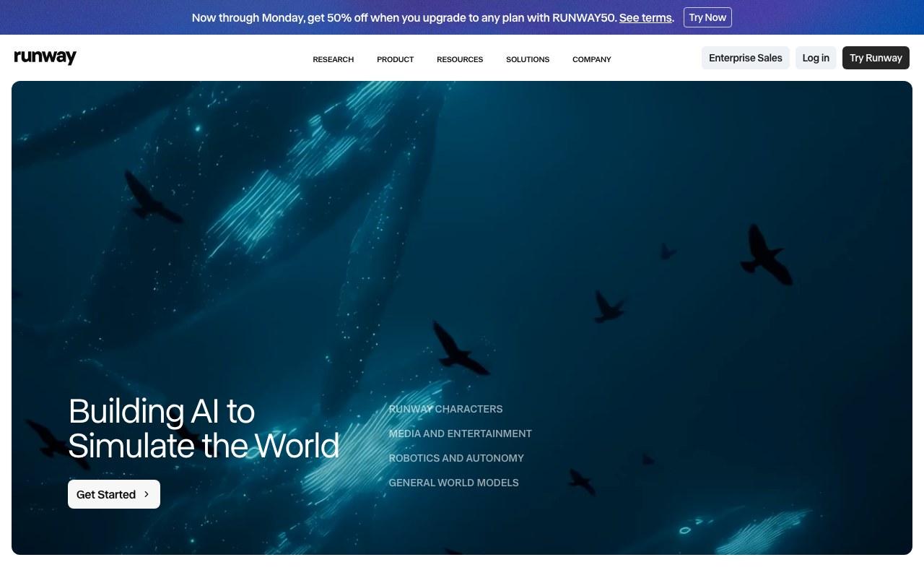This screenshot has height=578, width=924.
Task: Click the Try Runway button
Action: coord(876,58)
